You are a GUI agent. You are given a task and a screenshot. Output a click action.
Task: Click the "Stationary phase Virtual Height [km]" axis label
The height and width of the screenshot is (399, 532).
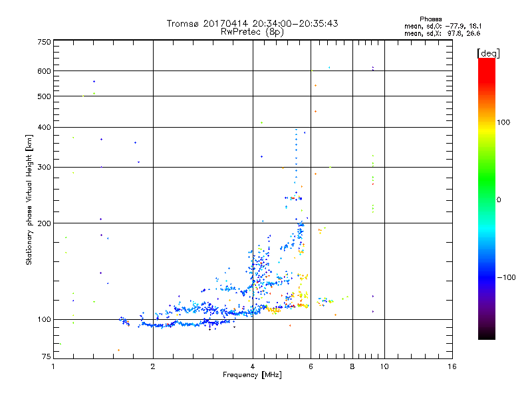(29, 200)
